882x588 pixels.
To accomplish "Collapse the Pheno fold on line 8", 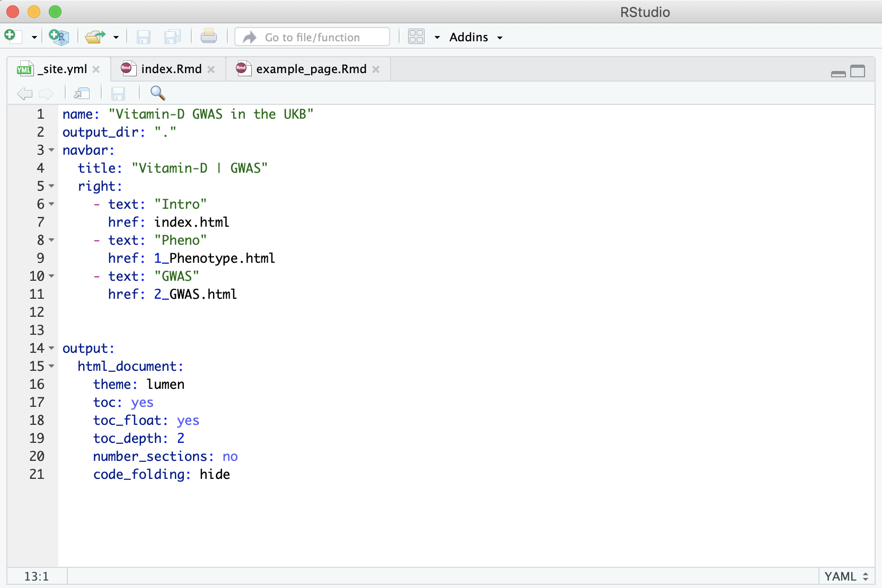I will (x=51, y=240).
